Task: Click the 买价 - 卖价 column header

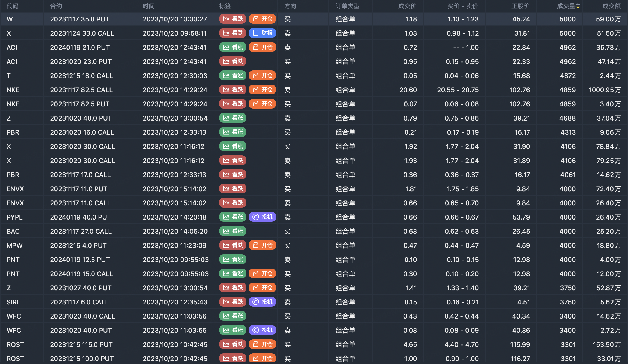Action: click(x=463, y=6)
